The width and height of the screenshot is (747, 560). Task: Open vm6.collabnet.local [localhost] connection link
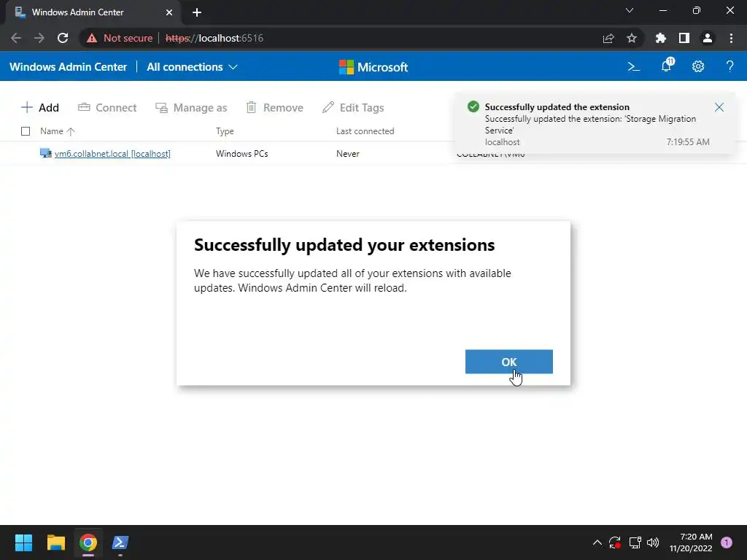[112, 153]
